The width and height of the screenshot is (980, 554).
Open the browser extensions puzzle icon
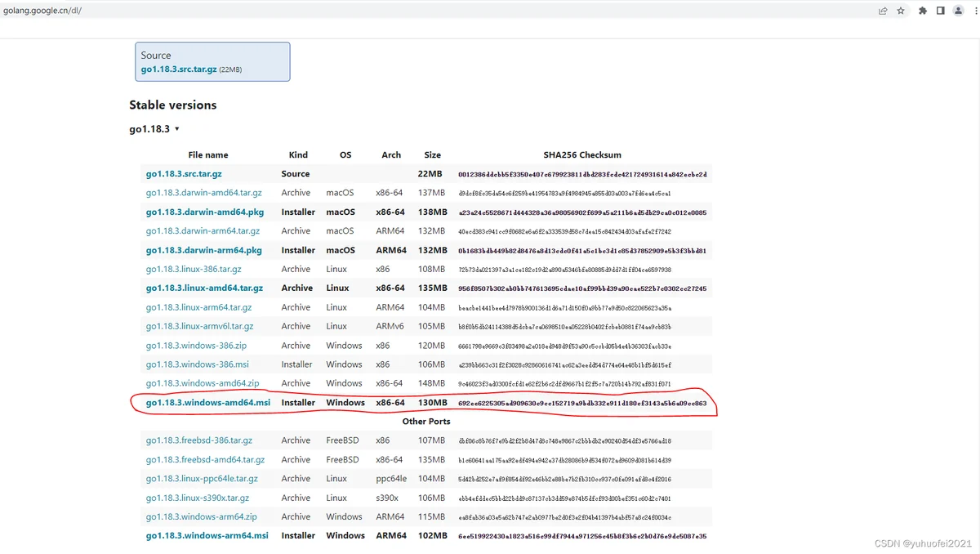tap(923, 11)
